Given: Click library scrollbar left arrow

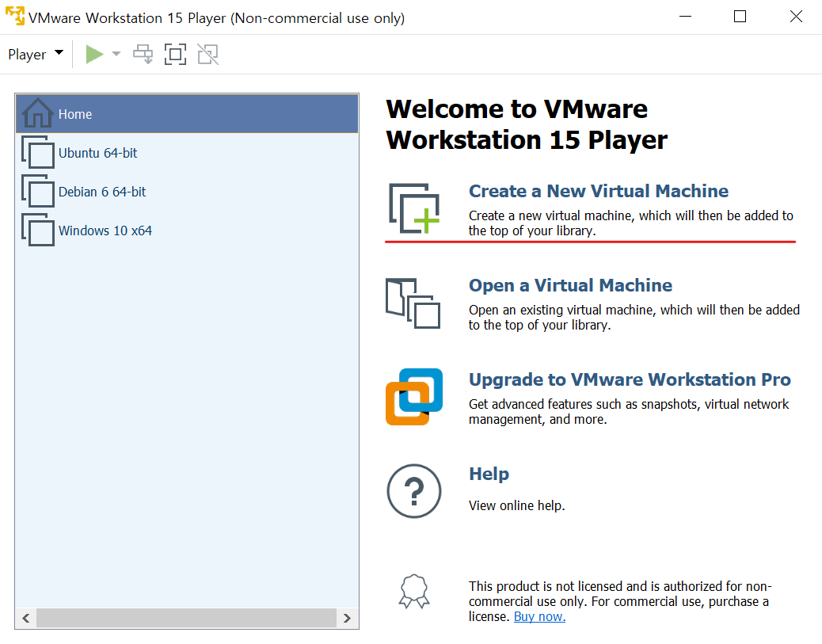Looking at the screenshot, I should [x=25, y=618].
